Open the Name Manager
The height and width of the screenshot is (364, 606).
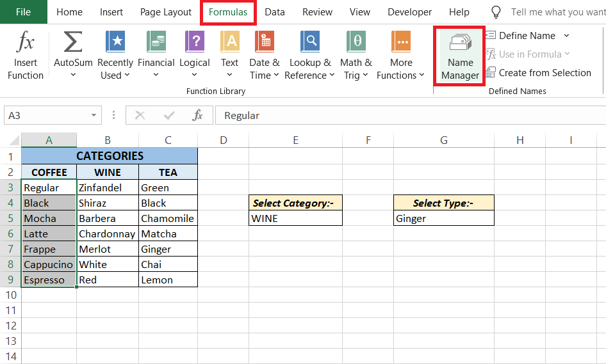coord(460,56)
